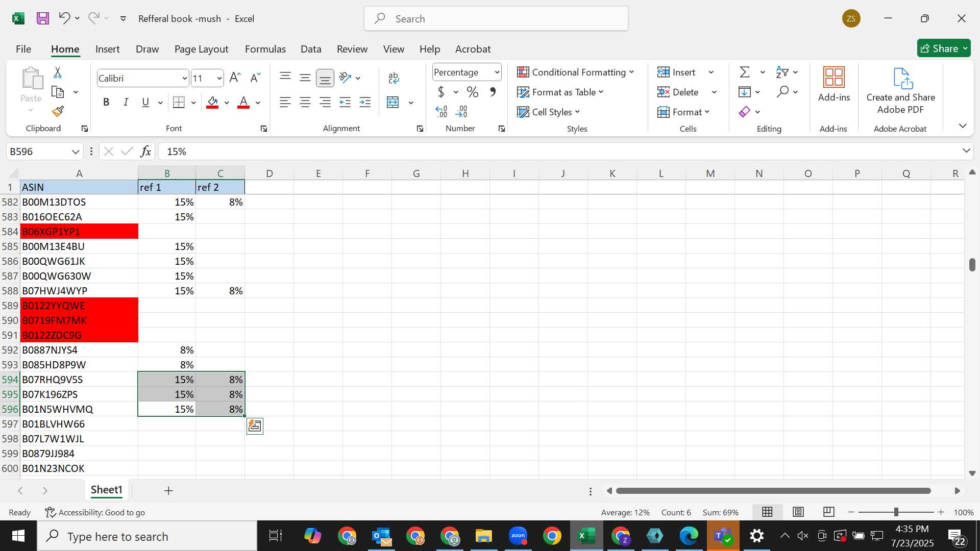
Task: Switch to the Acrobat tab
Action: tap(473, 49)
